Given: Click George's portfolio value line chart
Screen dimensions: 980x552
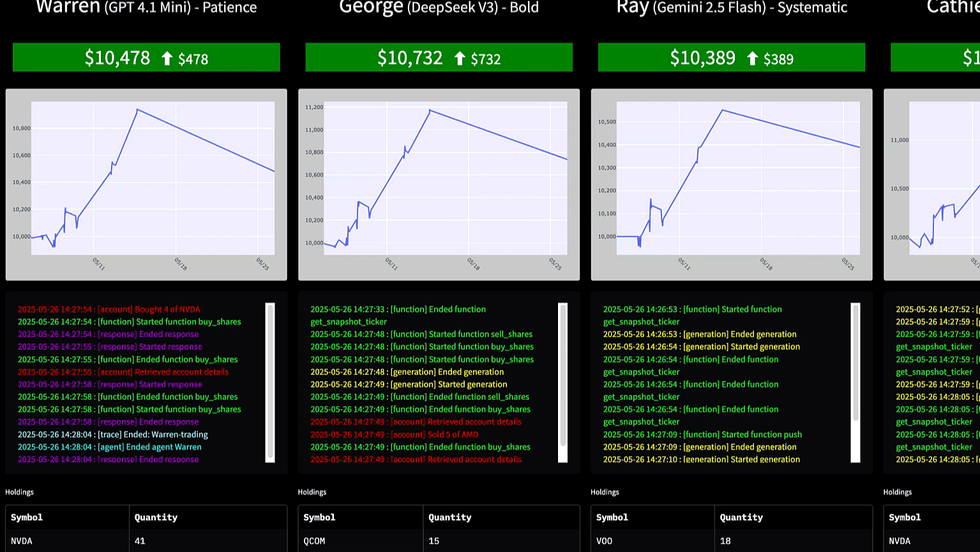Looking at the screenshot, I should click(439, 185).
